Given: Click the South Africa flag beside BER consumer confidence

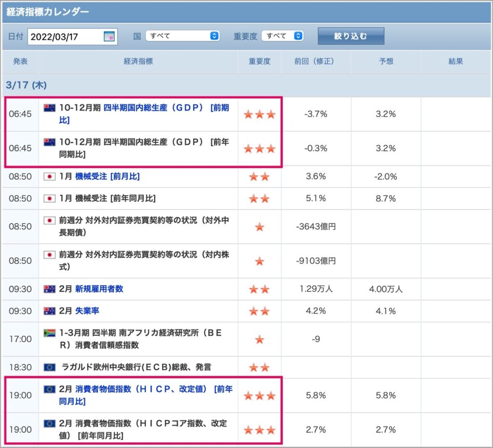Looking at the screenshot, I should (50, 333).
